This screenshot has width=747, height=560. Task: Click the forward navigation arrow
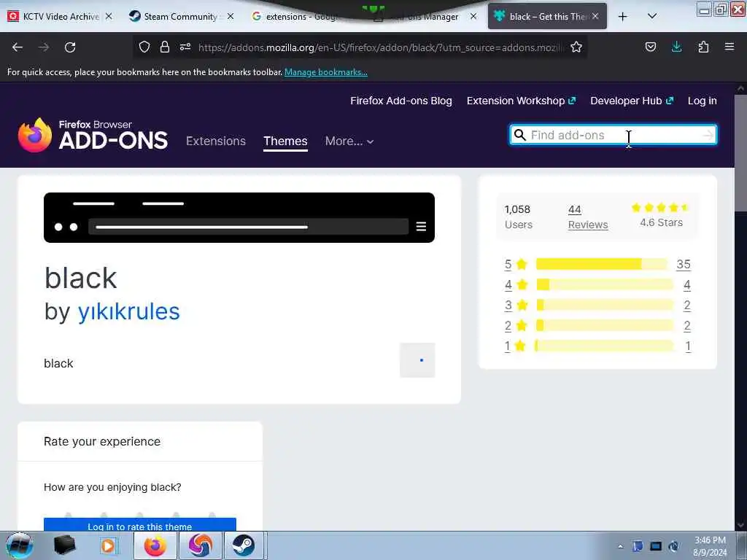point(44,47)
